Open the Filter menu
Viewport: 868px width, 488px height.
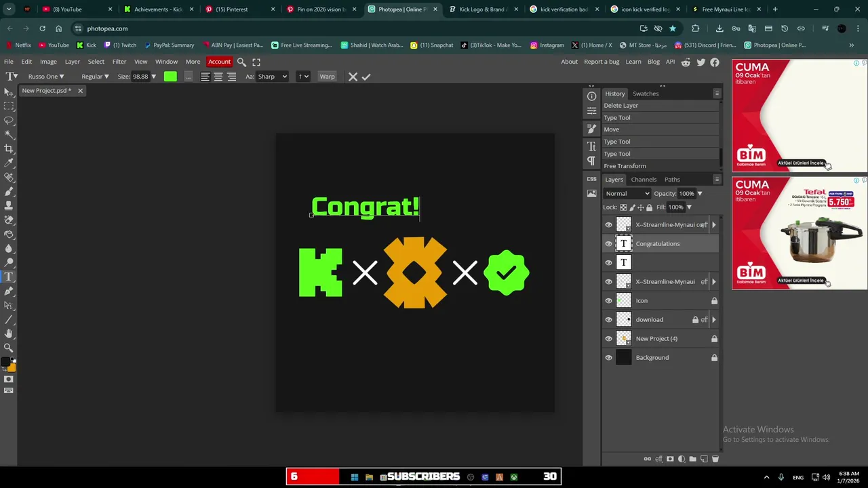click(x=119, y=62)
